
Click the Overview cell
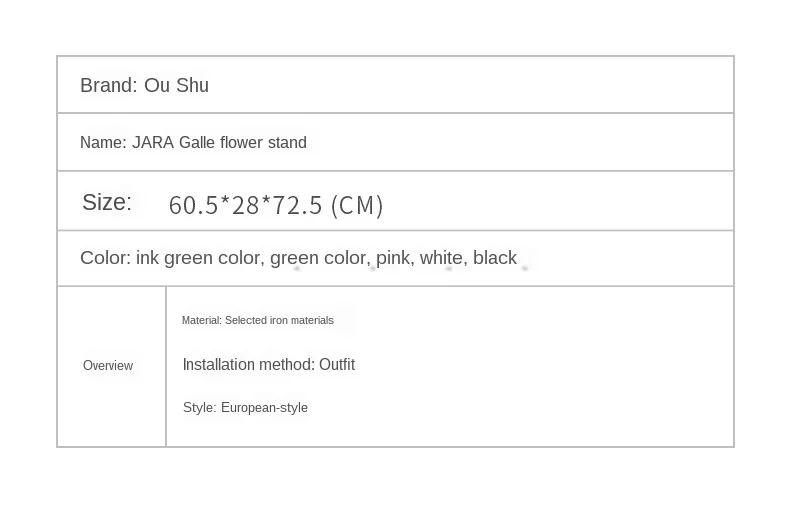pos(108,366)
